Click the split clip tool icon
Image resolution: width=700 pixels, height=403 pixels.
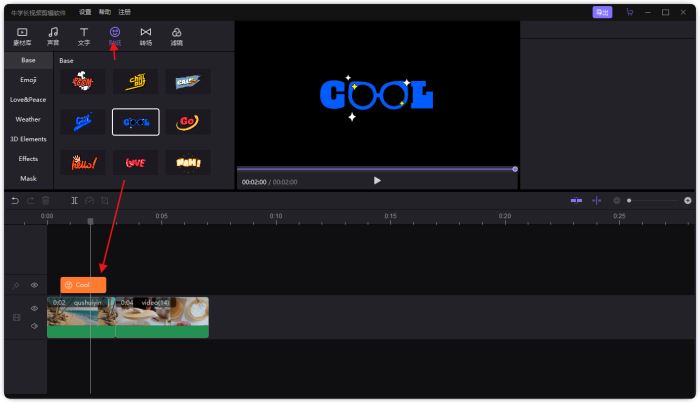(x=74, y=200)
